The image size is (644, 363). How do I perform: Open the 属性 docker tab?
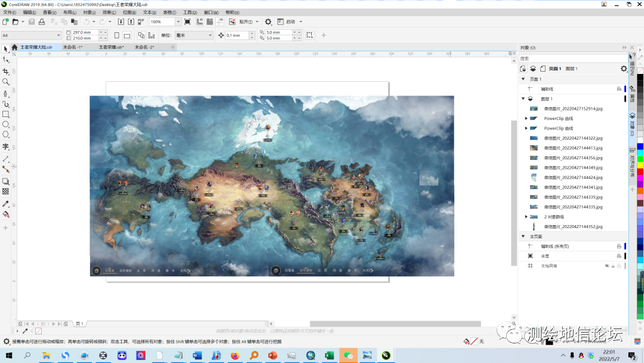click(633, 94)
